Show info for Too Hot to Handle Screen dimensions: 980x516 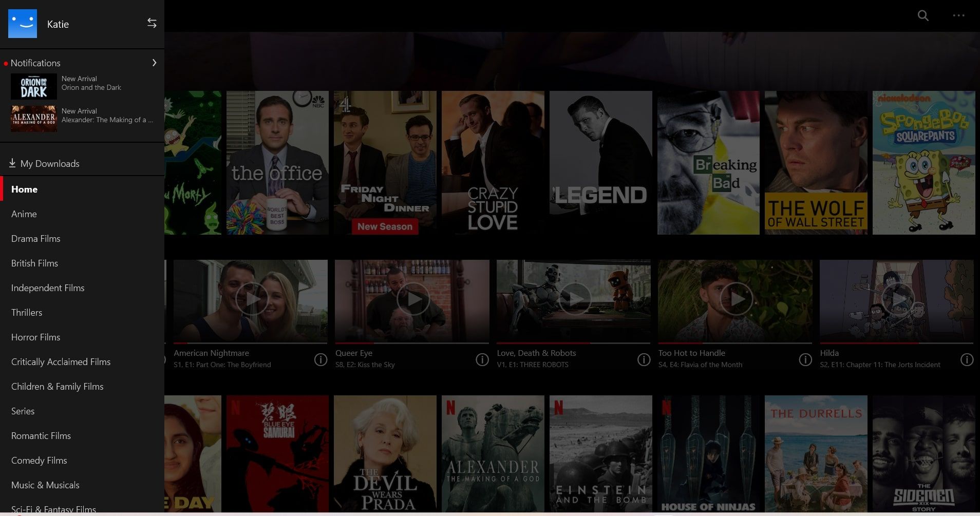(x=805, y=360)
